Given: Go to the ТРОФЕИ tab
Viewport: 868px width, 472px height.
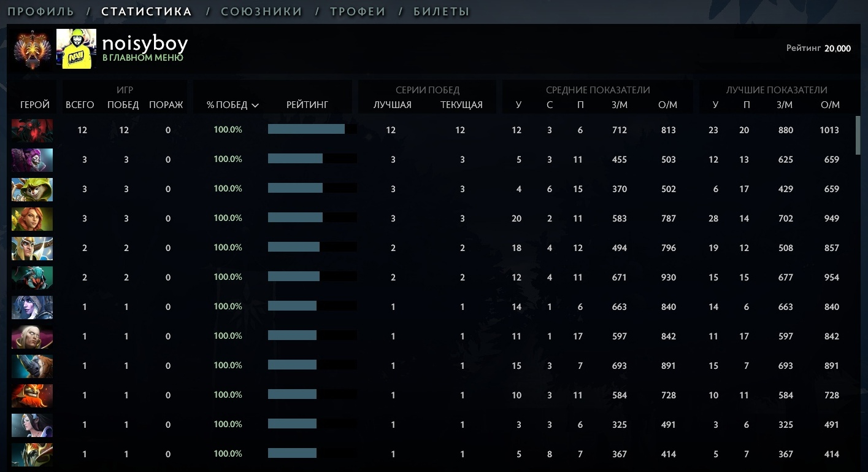Looking at the screenshot, I should coord(358,12).
